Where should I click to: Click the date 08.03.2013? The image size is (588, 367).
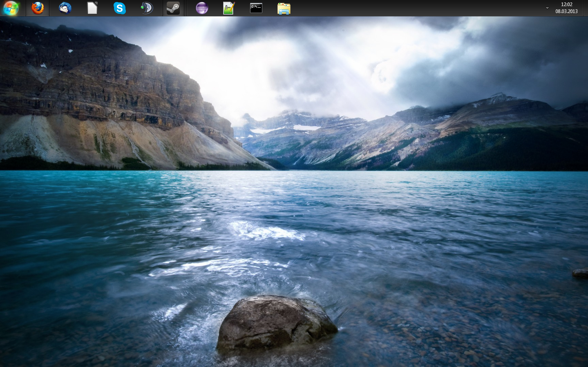[566, 11]
